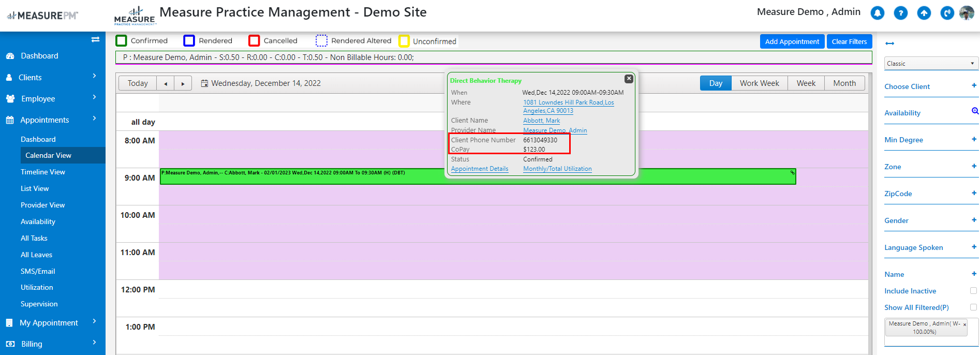Open the help question mark icon

(x=900, y=13)
